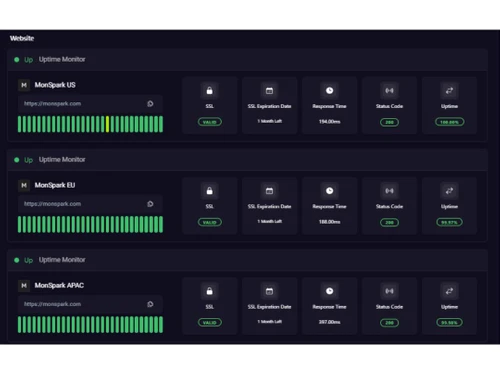
Task: Click the Response Time clock icon for MonSpark US
Action: tap(329, 91)
